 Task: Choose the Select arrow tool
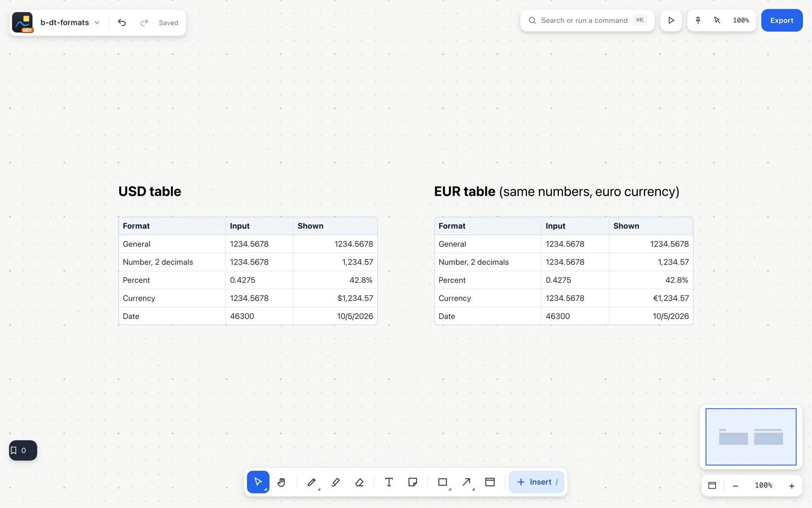258,482
